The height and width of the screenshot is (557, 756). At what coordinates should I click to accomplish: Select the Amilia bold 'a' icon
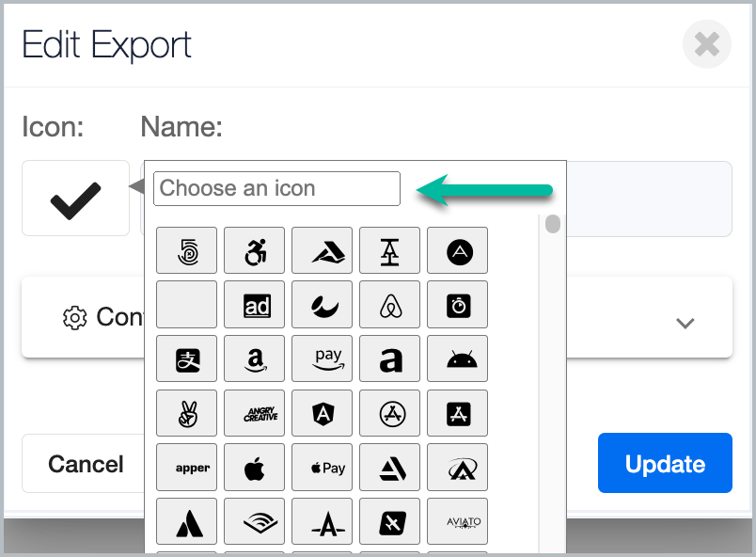coord(389,358)
